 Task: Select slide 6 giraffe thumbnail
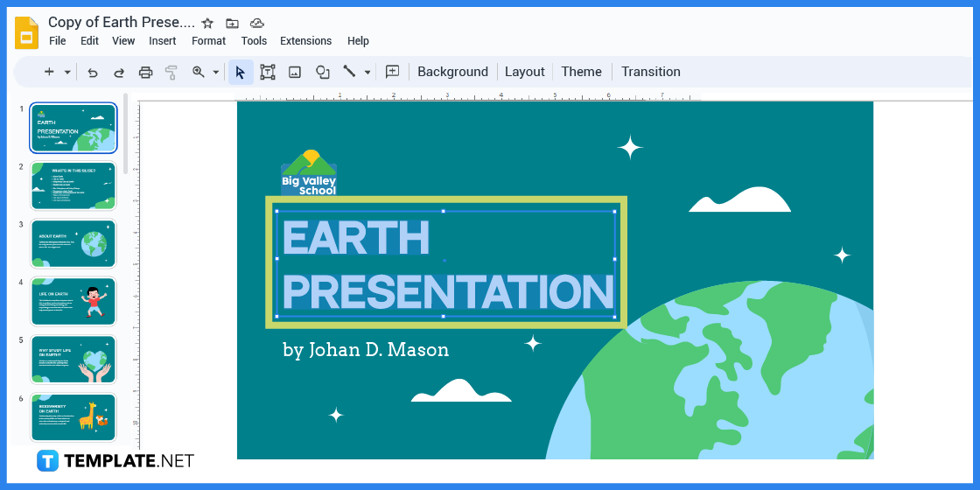click(73, 417)
